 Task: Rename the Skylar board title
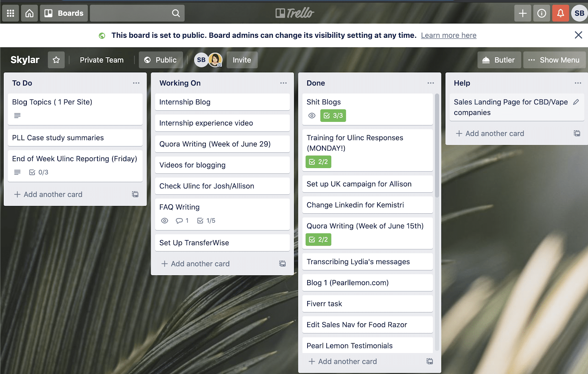25,60
